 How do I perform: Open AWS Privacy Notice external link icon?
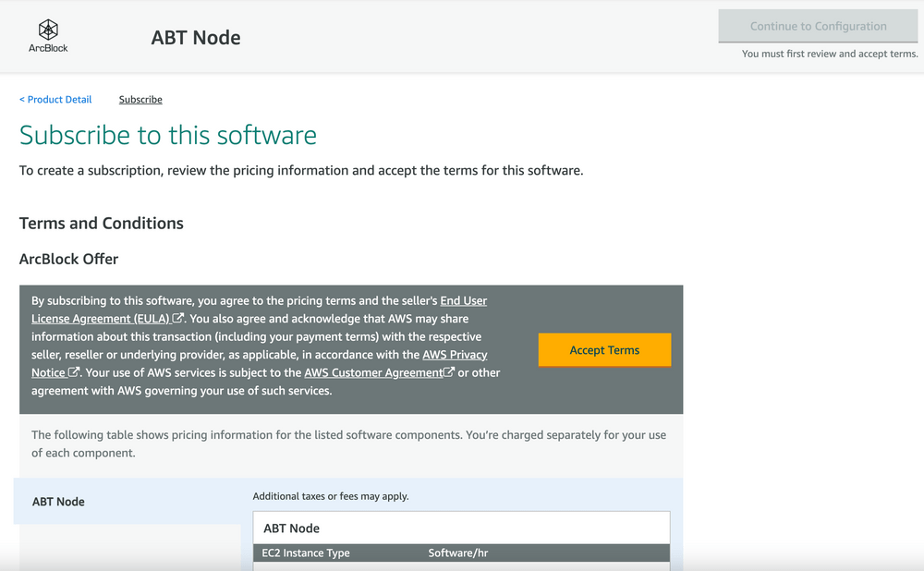click(x=74, y=372)
